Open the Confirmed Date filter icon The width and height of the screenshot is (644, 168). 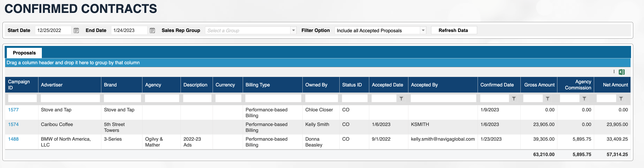[x=514, y=99]
